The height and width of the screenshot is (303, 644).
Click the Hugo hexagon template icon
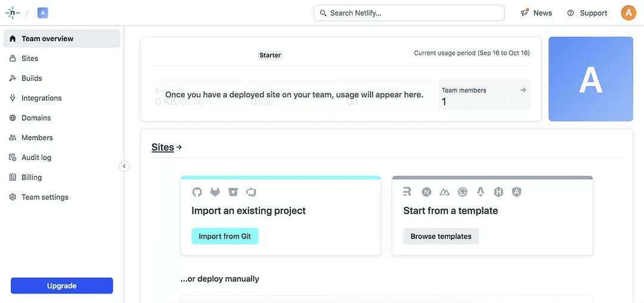pos(499,192)
